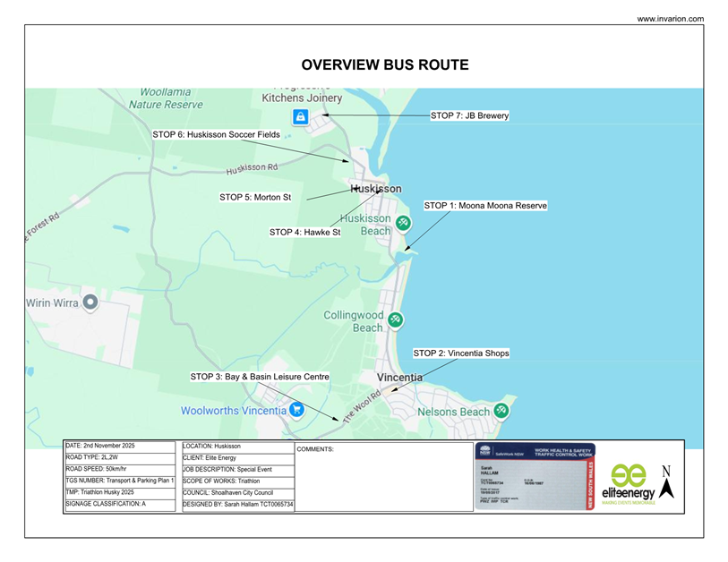Click the Huskisson Beach green beach marker

(402, 223)
